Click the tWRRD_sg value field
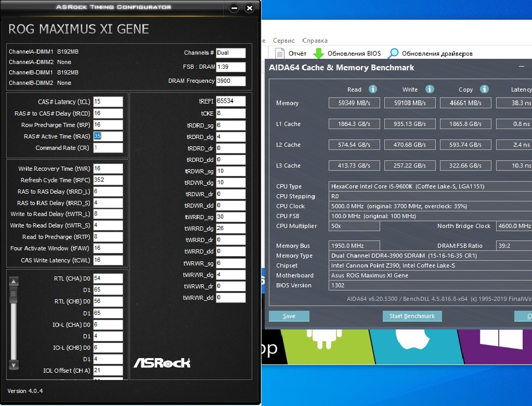 point(231,217)
